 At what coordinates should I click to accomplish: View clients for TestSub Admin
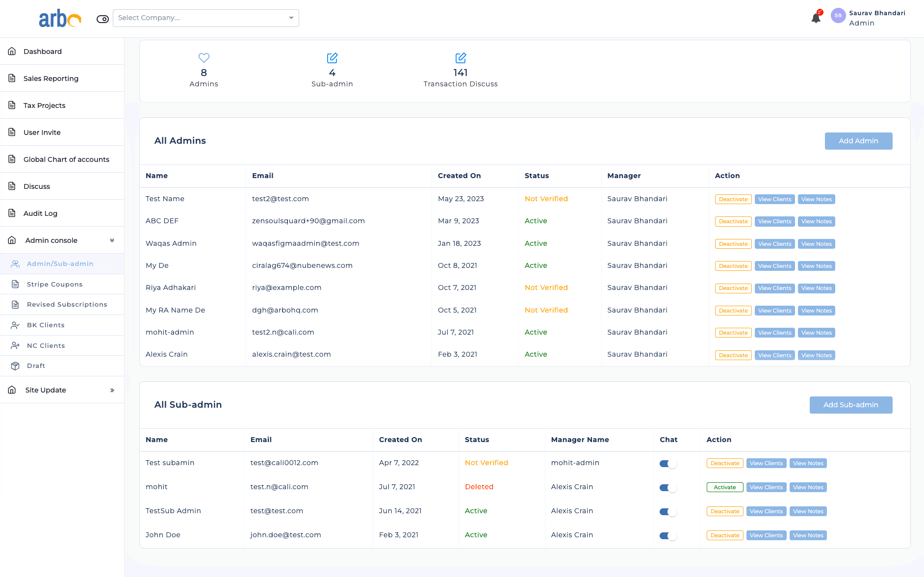point(766,511)
